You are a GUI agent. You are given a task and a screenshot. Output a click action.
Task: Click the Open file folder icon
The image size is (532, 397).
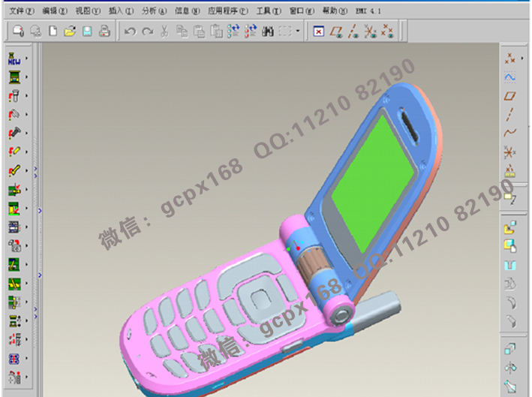point(70,32)
